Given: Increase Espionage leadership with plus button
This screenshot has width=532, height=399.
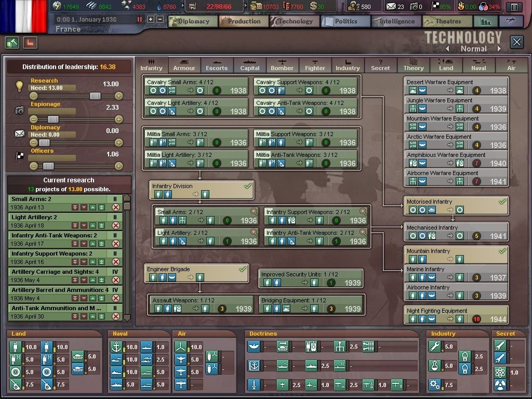Looking at the screenshot, I should (119, 119).
